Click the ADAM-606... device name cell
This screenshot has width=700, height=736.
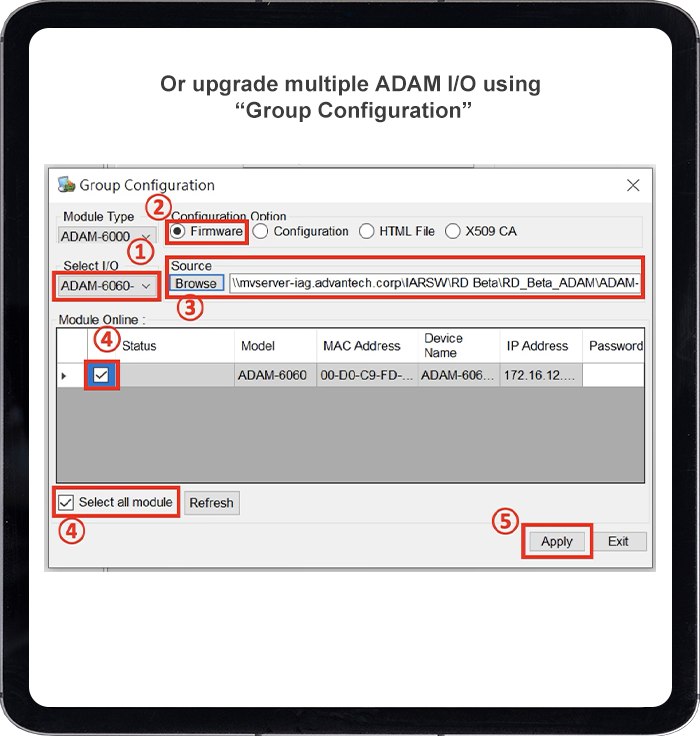click(x=459, y=375)
